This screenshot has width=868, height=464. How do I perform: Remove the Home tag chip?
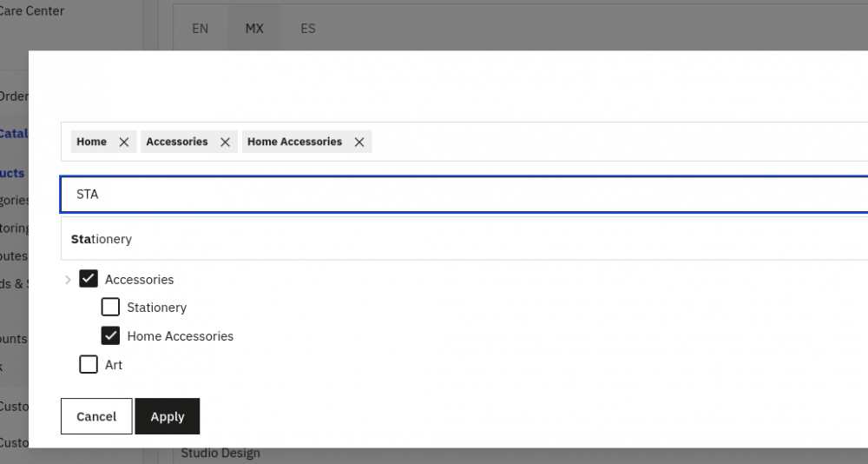(x=123, y=143)
